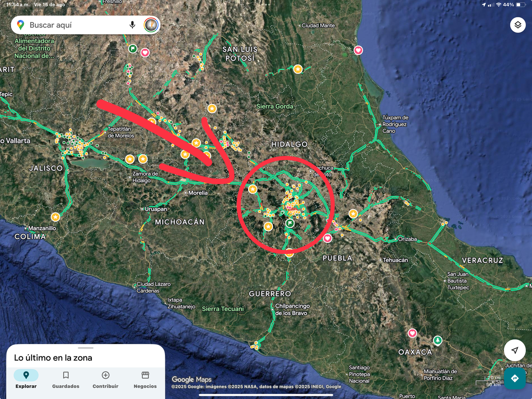Select the green tree pin near Oaxaca
Viewport: 532px width, 399px height.
(x=438, y=340)
